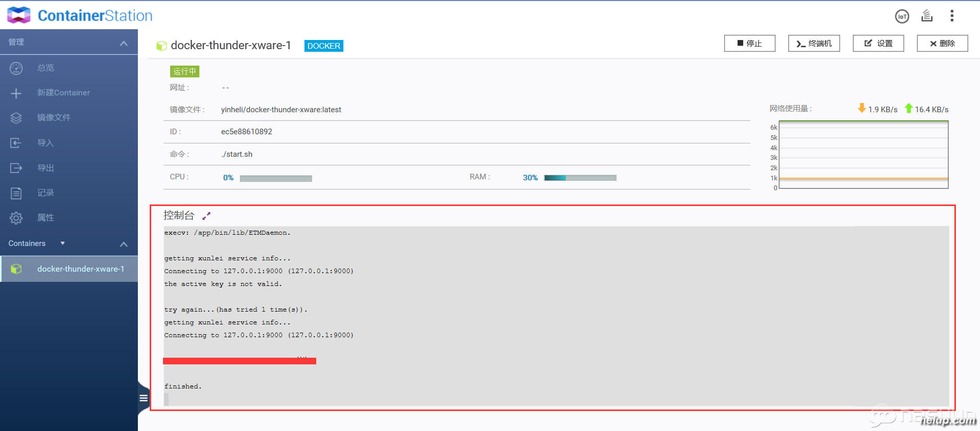Click the 运行中 running status badge
The image size is (980, 431).
click(185, 71)
